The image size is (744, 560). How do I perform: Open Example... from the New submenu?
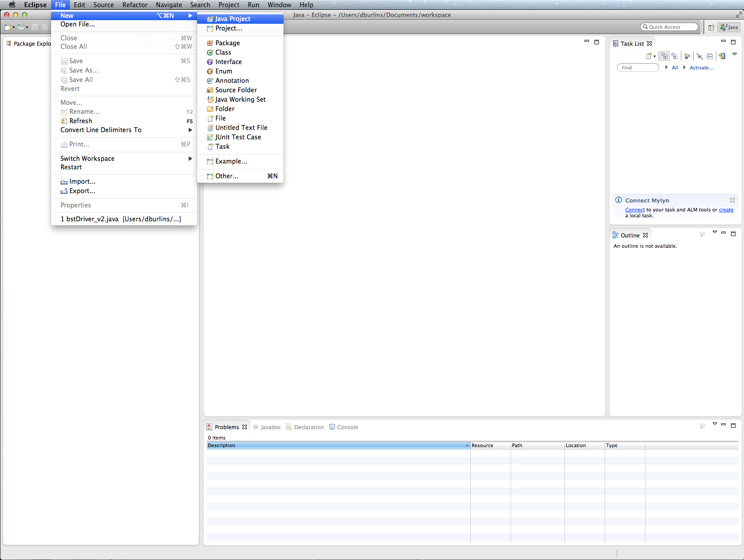pyautogui.click(x=240, y=161)
